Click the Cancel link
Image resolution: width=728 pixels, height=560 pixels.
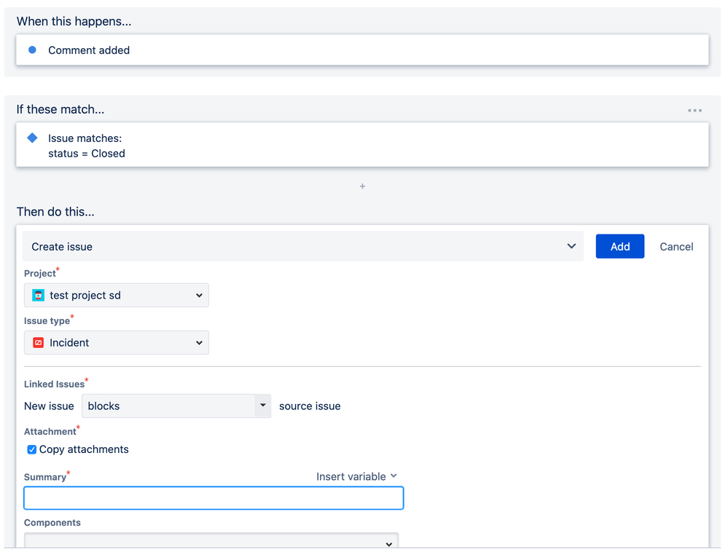676,247
